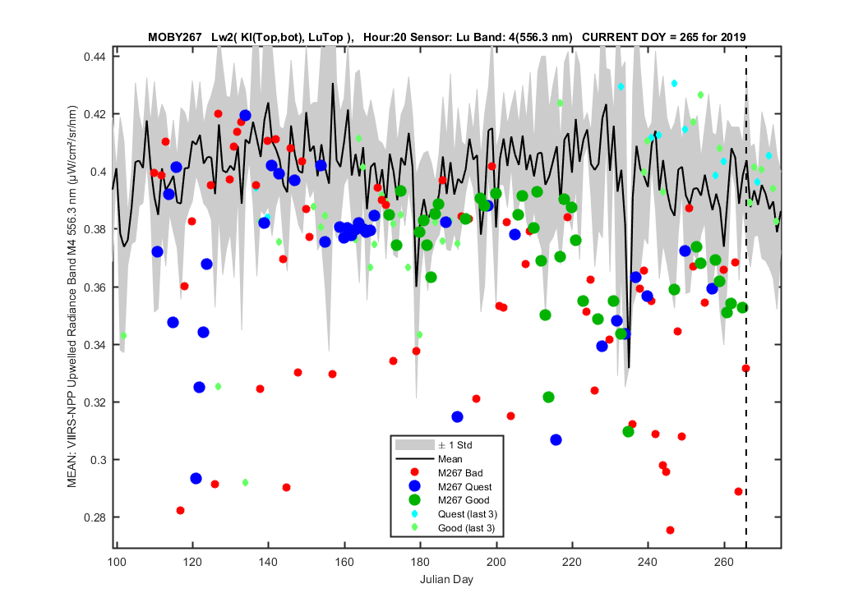
Task: Click the gray ± 1 Std legend swatch
Action: click(414, 445)
